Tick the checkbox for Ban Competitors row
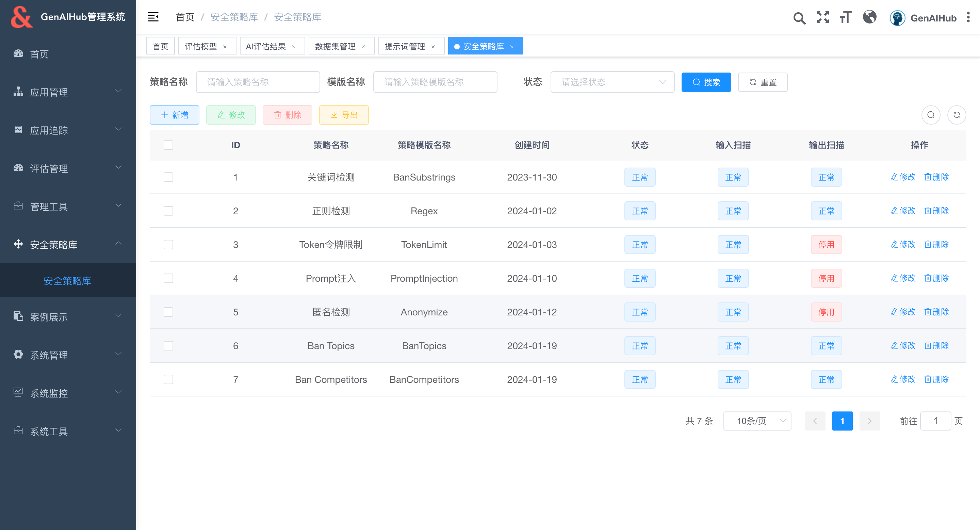The image size is (980, 530). click(x=168, y=379)
